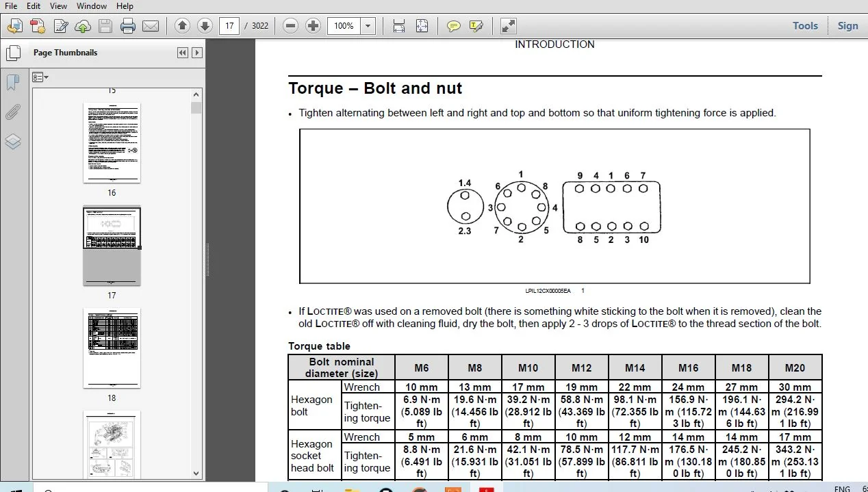Viewport: 868px width, 492px height.
Task: Collapse the Page Thumbnails panel
Action: click(182, 53)
